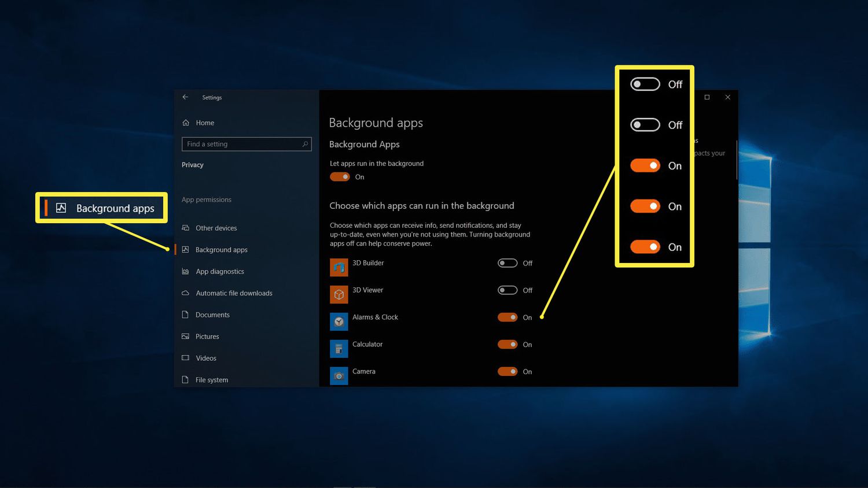
Task: Click the Background apps sidebar icon
Action: 186,250
